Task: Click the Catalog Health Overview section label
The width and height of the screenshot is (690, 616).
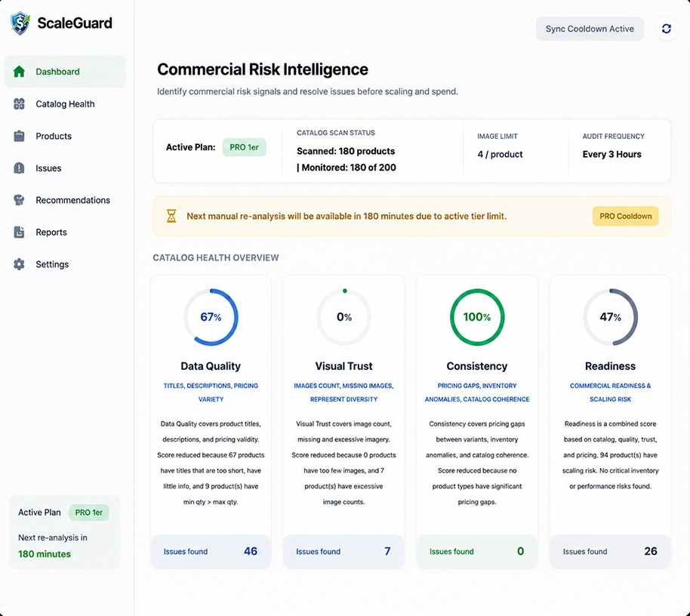Action: (x=216, y=258)
